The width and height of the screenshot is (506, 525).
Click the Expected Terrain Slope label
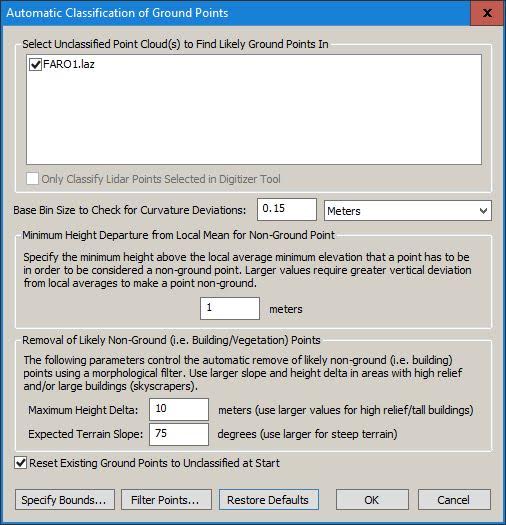pyautogui.click(x=85, y=434)
